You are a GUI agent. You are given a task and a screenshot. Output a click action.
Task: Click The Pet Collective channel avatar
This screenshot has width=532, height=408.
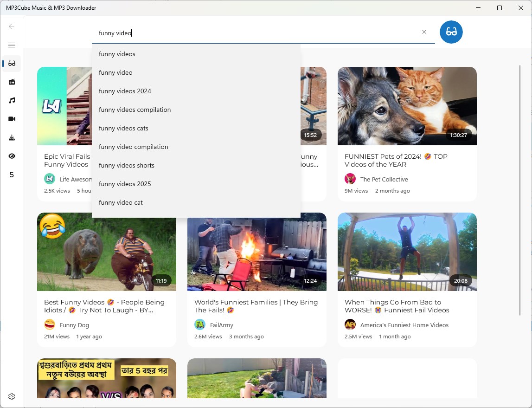coord(350,179)
